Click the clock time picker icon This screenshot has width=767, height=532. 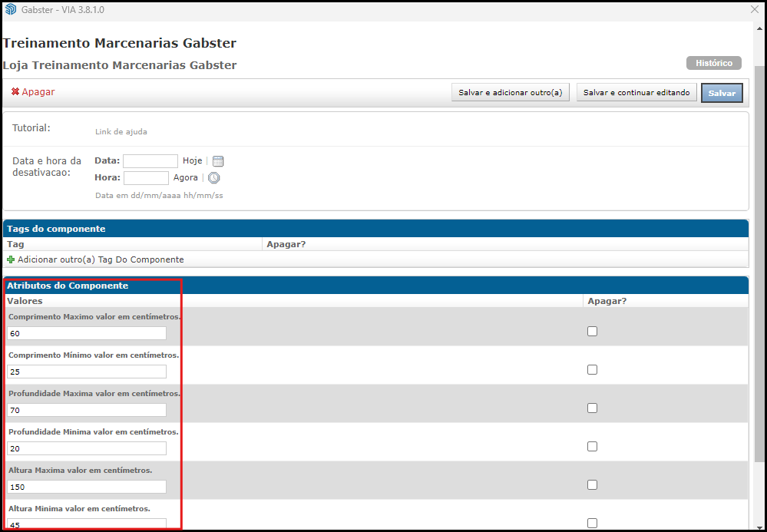pyautogui.click(x=214, y=177)
